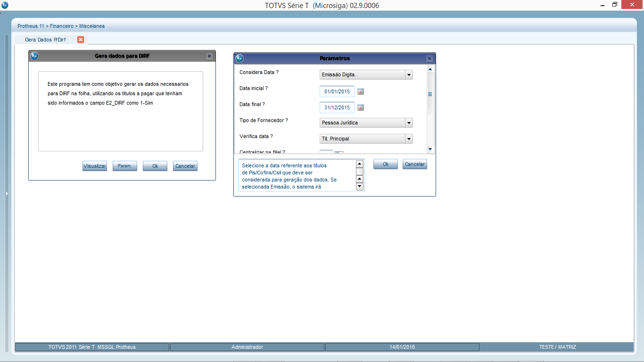Edit the Data inicial date field
Screen dimensions: 644x362
pyautogui.click(x=337, y=91)
